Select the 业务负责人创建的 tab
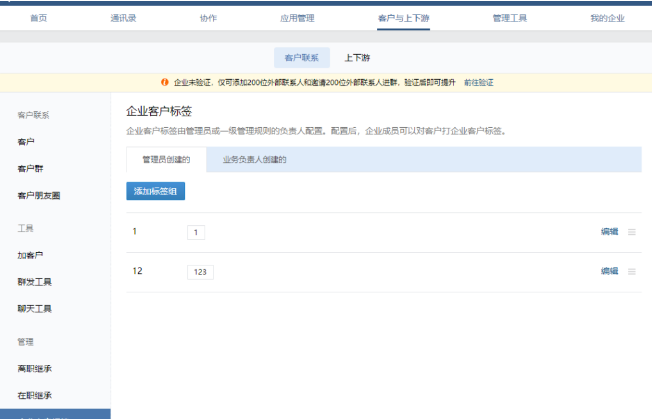 [255, 159]
